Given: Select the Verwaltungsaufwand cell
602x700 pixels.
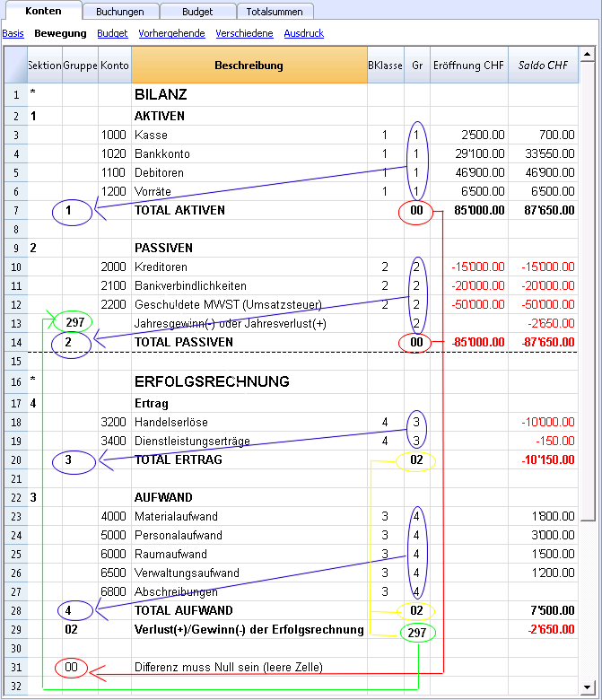Looking at the screenshot, I should (x=249, y=573).
